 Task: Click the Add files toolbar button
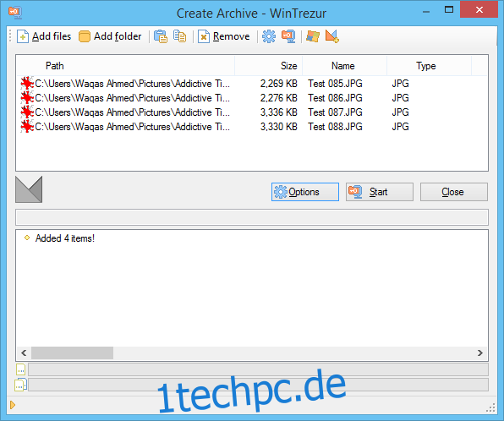coord(44,36)
